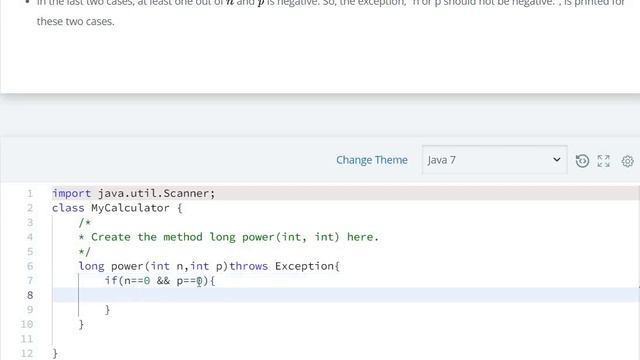The height and width of the screenshot is (360, 640).
Task: Click 'Exception{' on line 6
Action: pos(307,266)
